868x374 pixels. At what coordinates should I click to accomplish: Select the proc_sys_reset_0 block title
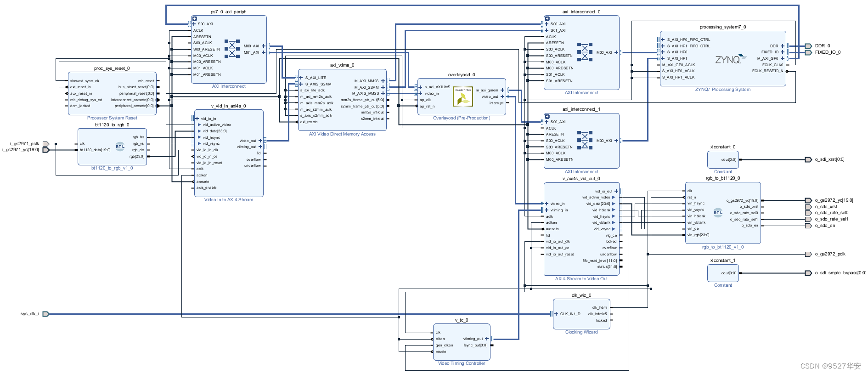click(x=112, y=68)
